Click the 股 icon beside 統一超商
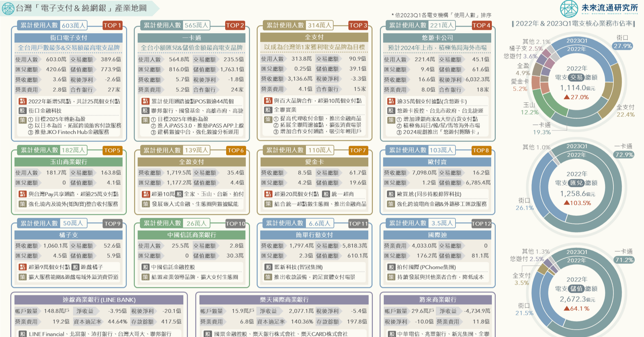Image resolution: width=644 pixels, height=337 pixels. [326, 194]
